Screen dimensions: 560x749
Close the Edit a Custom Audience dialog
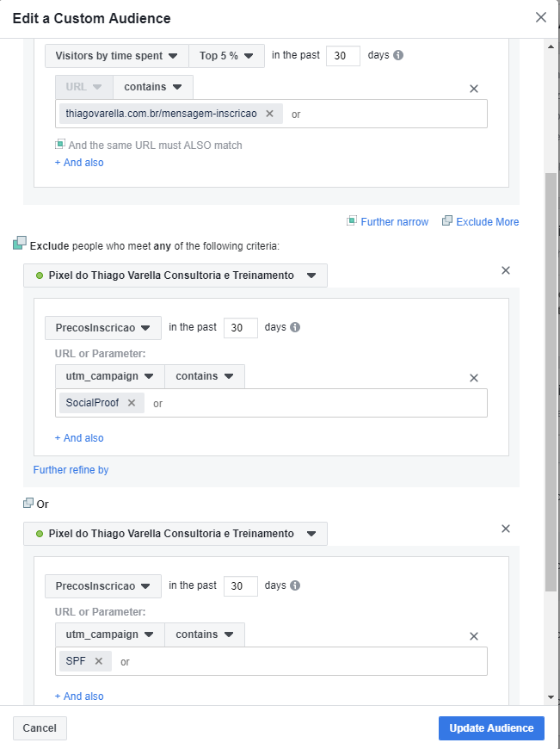[x=540, y=17]
